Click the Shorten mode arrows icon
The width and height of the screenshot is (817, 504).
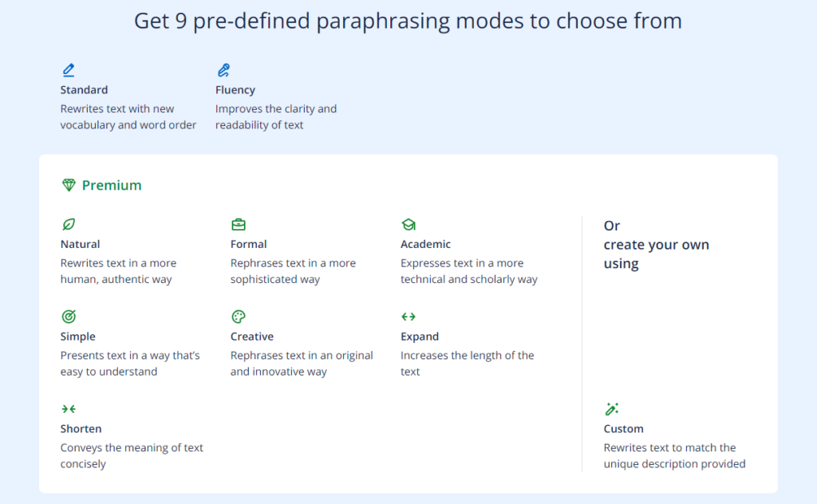(x=69, y=409)
